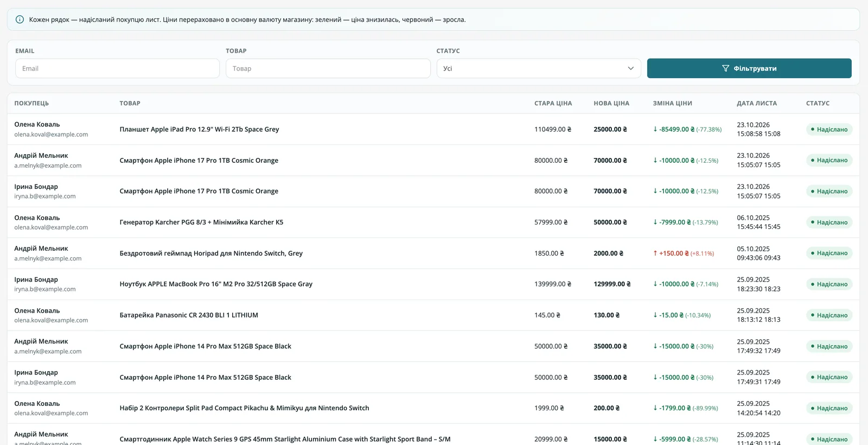
Task: Select product Набір 2 Контролери Split Pad Compact
Action: coord(244,408)
